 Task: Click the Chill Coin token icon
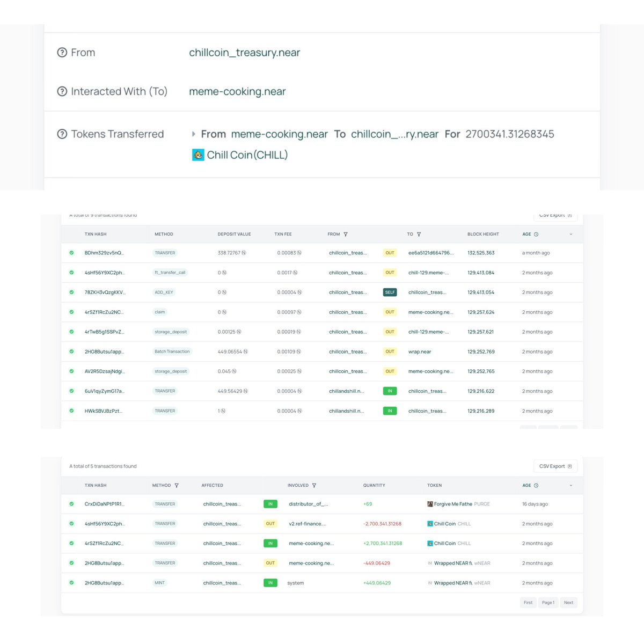pyautogui.click(x=198, y=155)
